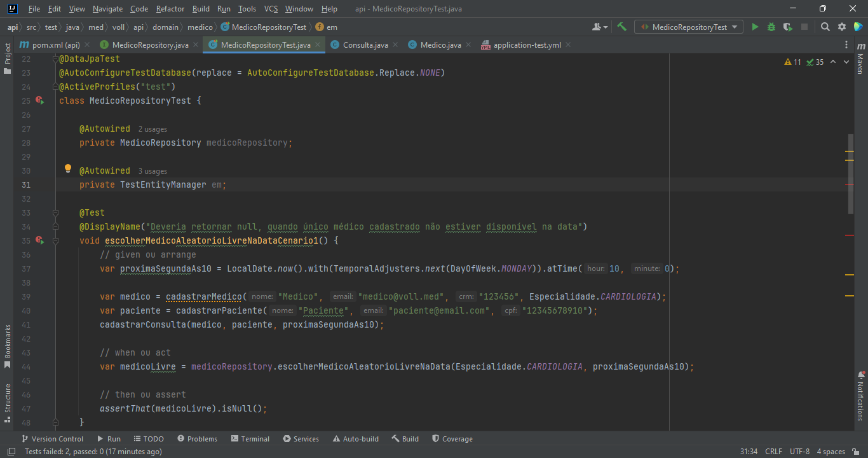868x458 pixels.
Task: Click the "3 usages" inlay hint
Action: [x=153, y=171]
